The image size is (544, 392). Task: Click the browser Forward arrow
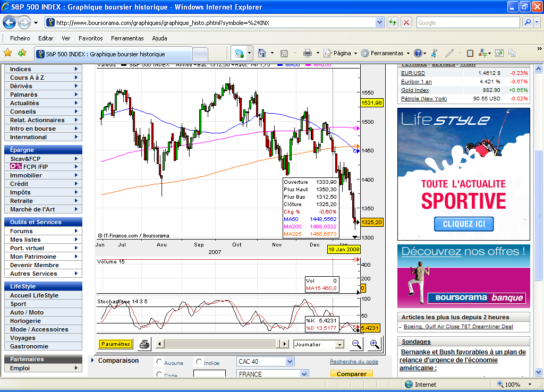click(24, 23)
